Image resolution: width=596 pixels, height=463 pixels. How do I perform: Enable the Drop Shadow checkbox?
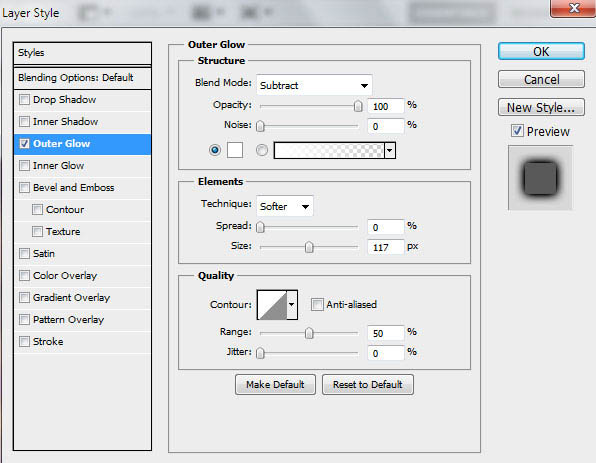24,100
